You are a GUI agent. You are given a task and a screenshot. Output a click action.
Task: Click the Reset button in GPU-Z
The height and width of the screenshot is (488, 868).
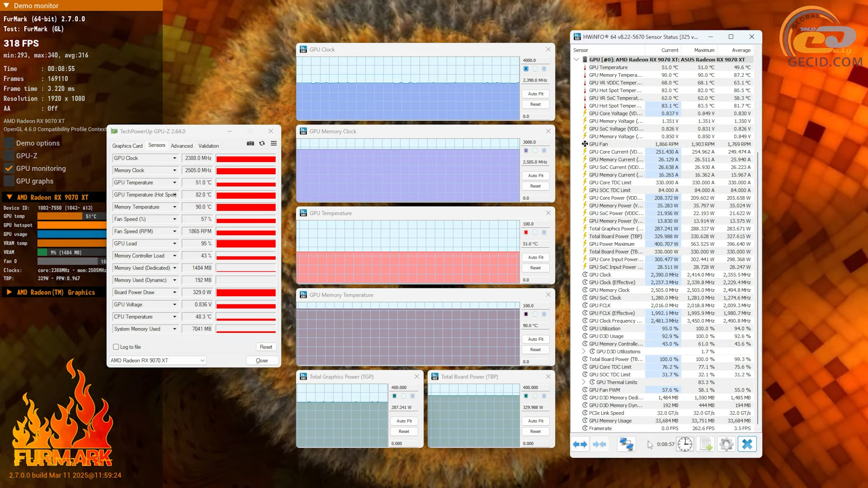[266, 347]
